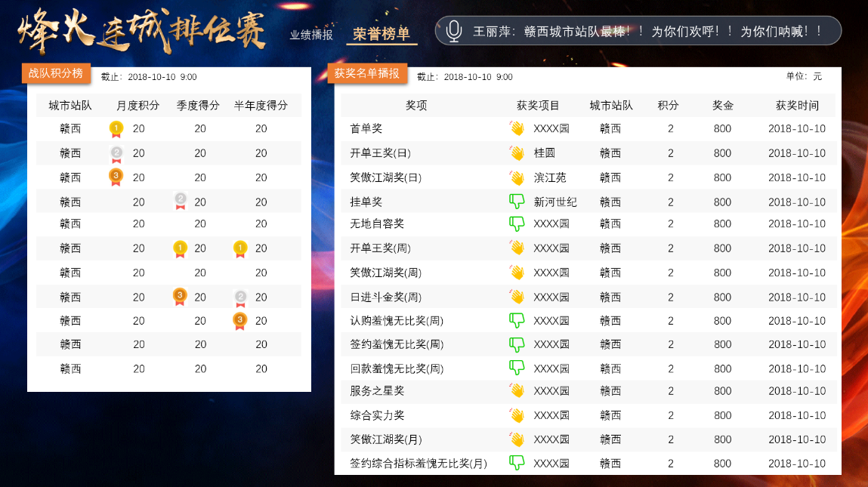
Task: Select the 笑傲江湖奖(周) award name
Action: click(x=386, y=273)
